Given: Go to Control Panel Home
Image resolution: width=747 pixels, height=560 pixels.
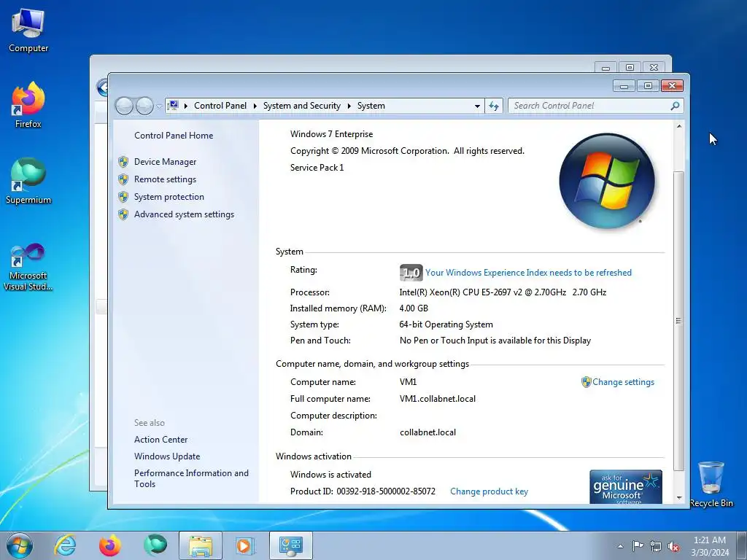Looking at the screenshot, I should click(174, 135).
